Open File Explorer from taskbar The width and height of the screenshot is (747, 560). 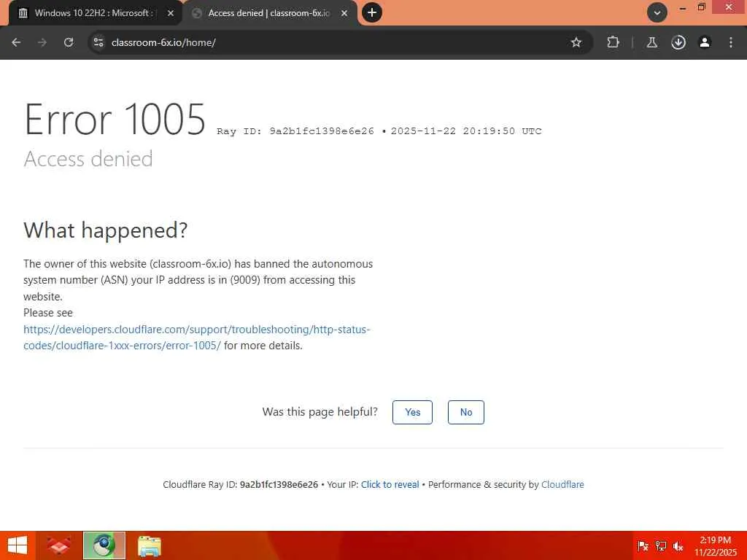(149, 546)
